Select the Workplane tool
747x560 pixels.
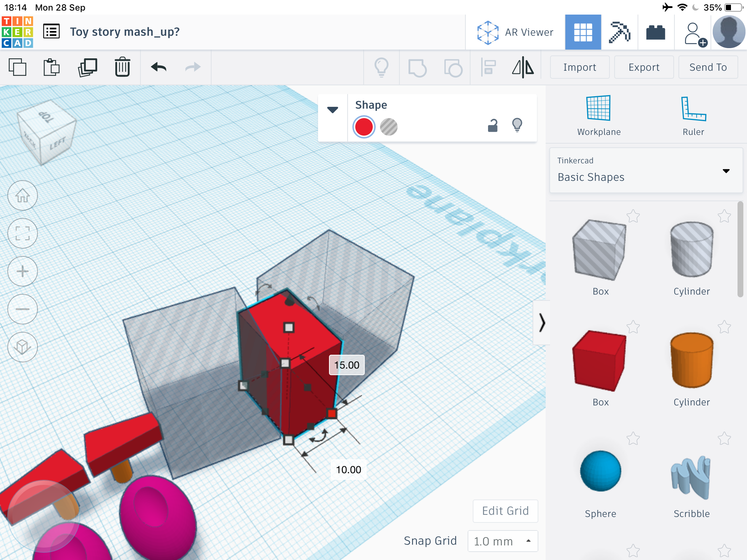(x=599, y=116)
